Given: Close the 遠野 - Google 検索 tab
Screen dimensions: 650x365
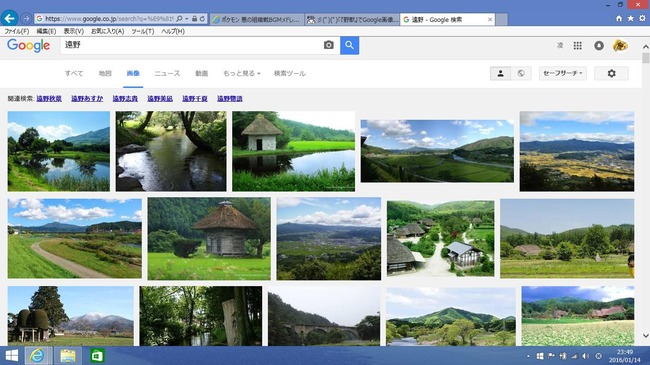Looking at the screenshot, I should point(490,19).
